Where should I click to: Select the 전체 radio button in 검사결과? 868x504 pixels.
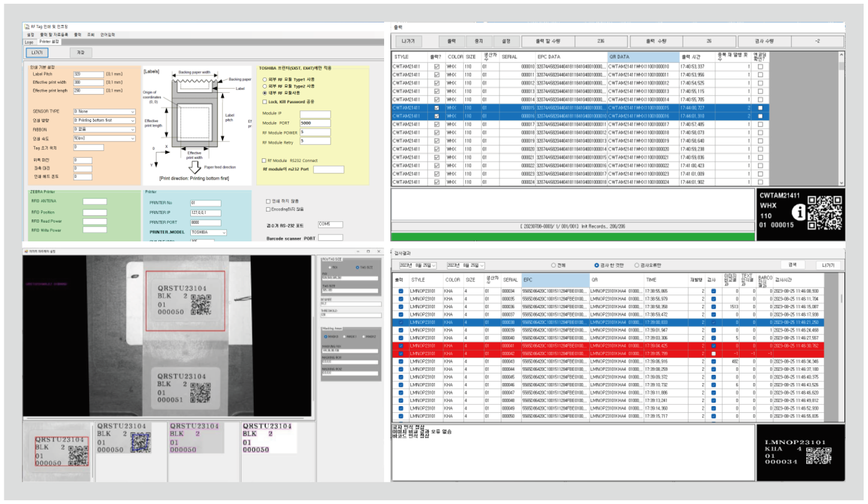point(554,265)
